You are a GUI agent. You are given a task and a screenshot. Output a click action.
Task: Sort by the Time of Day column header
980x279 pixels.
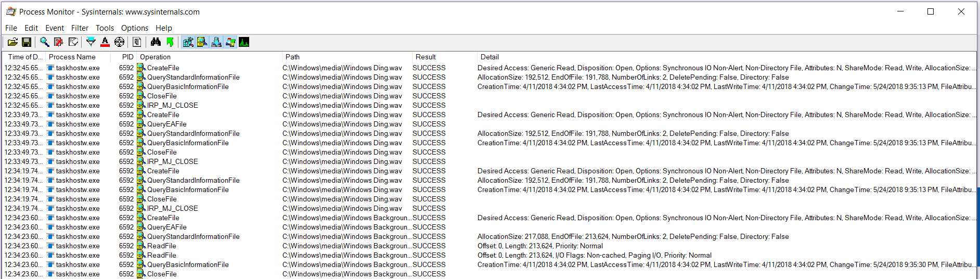[24, 57]
